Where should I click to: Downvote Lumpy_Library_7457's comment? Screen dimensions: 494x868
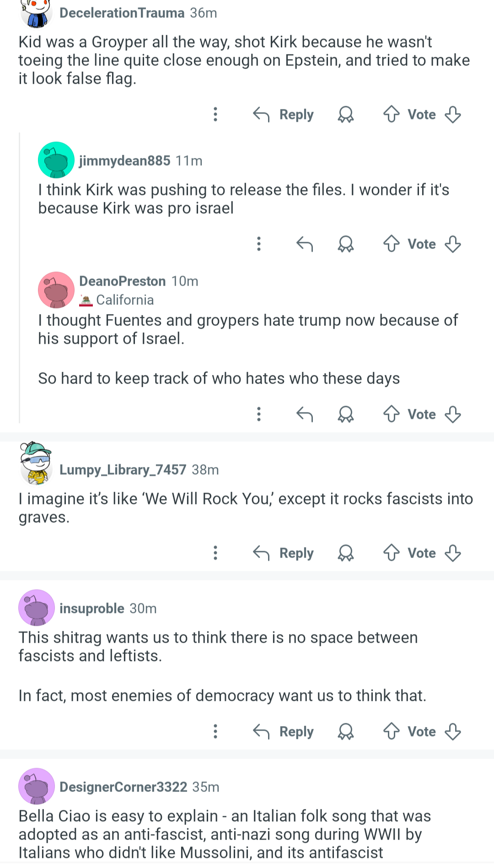click(x=453, y=553)
